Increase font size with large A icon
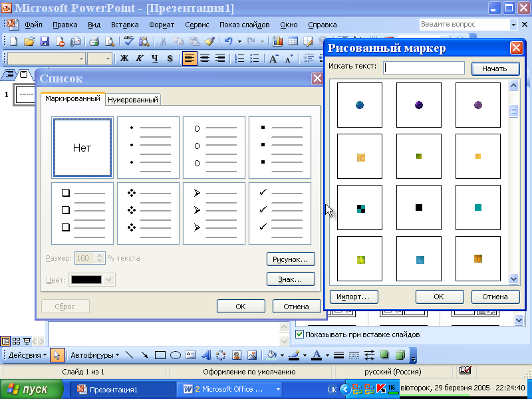This screenshot has height=399, width=532. [x=273, y=59]
